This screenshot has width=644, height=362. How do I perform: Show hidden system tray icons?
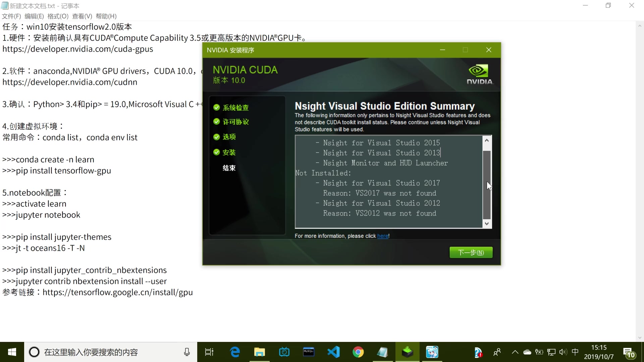(515, 352)
